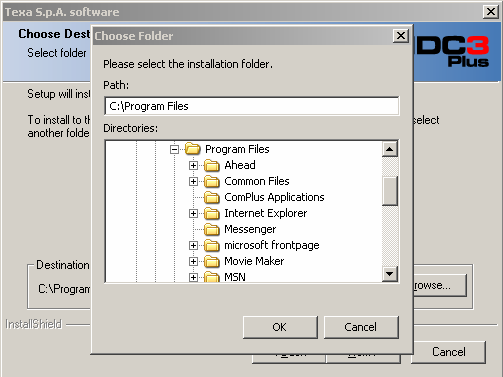503x377 pixels.
Task: Select the microsoft frontpage directory name
Action: click(x=272, y=245)
